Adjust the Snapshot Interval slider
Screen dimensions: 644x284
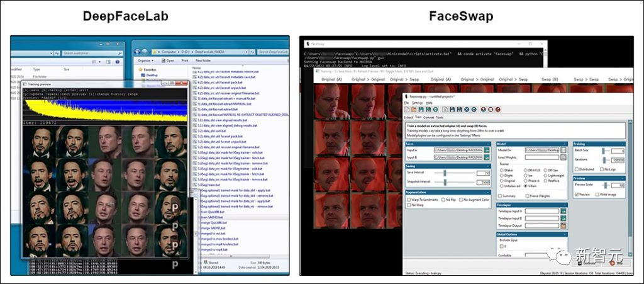pos(445,183)
